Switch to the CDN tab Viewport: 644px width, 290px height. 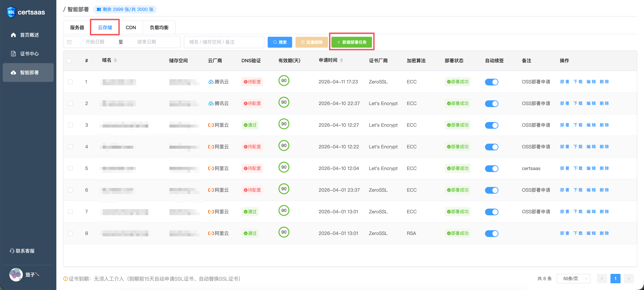click(x=131, y=28)
